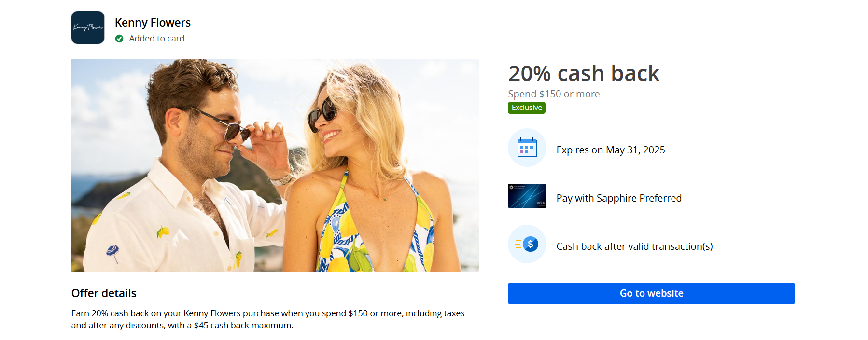Image resolution: width=868 pixels, height=340 pixels.
Task: Click the offer terms paragraph text
Action: [x=268, y=319]
